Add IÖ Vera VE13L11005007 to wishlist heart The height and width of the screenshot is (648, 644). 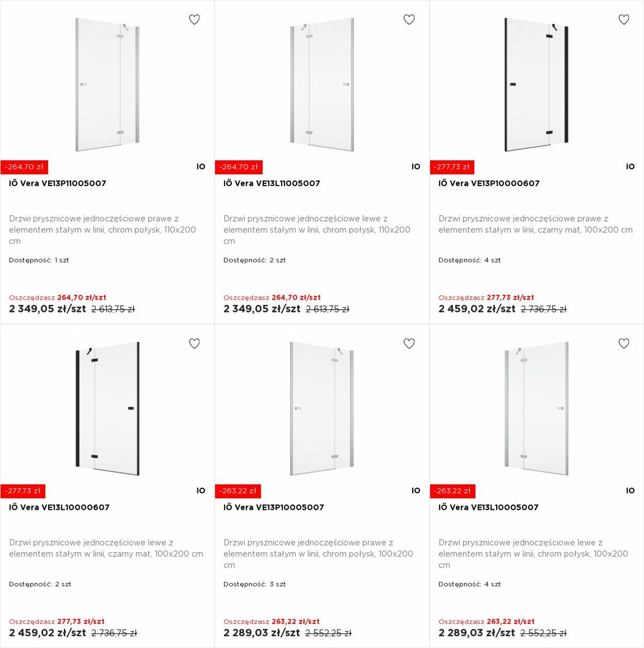tap(409, 20)
